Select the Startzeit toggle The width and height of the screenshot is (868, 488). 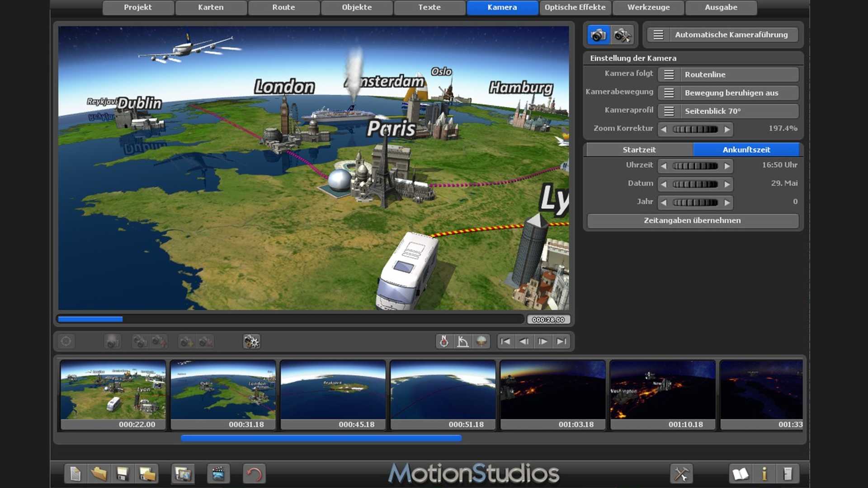pyautogui.click(x=639, y=150)
